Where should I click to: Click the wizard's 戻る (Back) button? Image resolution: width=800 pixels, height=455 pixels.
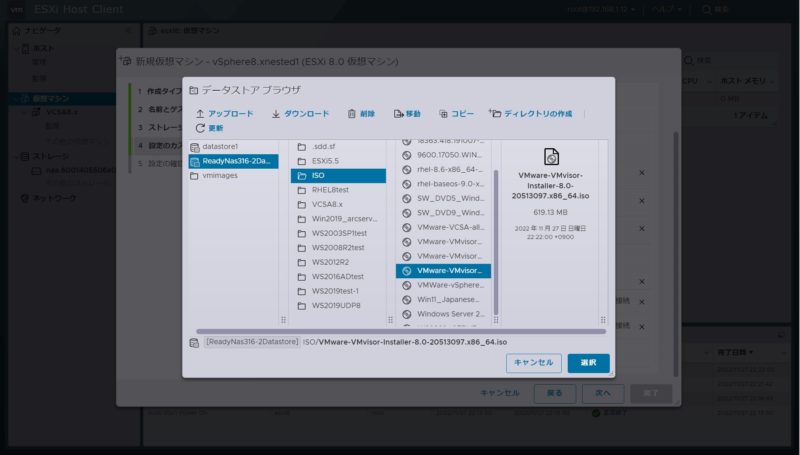555,393
